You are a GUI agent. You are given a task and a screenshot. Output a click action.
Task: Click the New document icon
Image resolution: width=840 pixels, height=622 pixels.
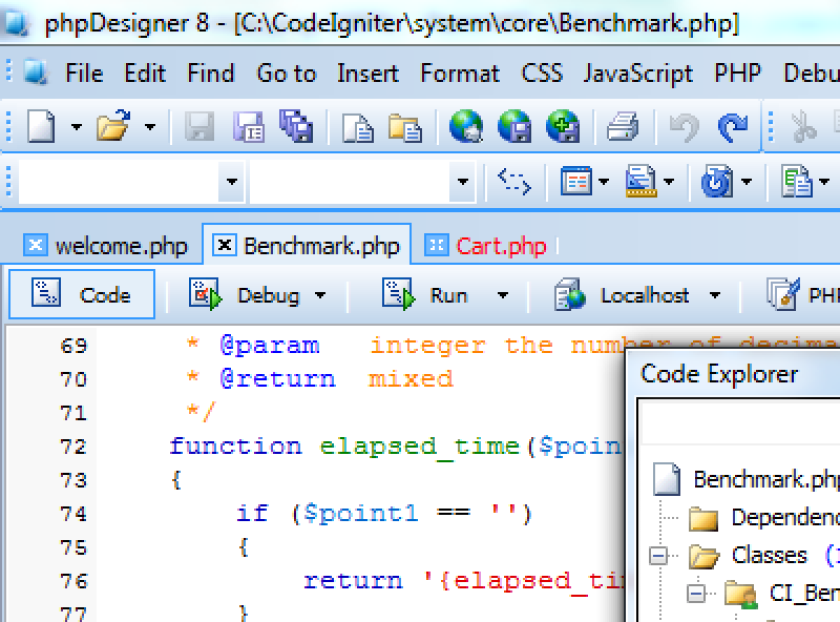(x=41, y=126)
